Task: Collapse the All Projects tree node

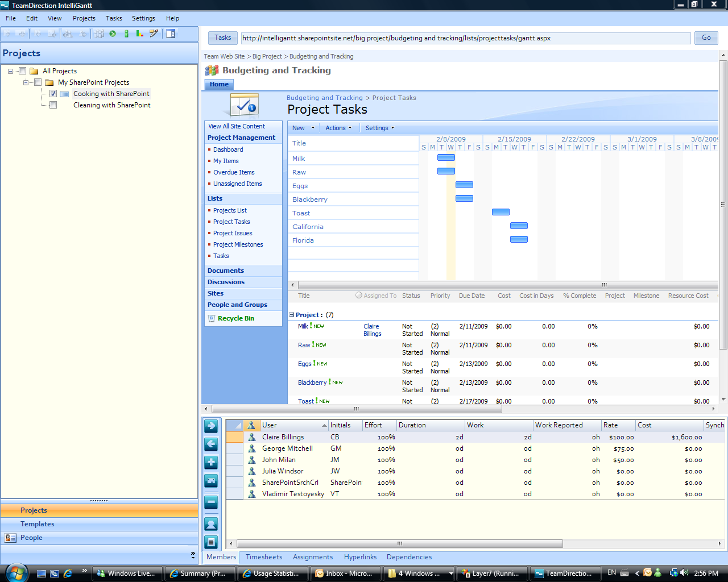Action: click(x=10, y=71)
